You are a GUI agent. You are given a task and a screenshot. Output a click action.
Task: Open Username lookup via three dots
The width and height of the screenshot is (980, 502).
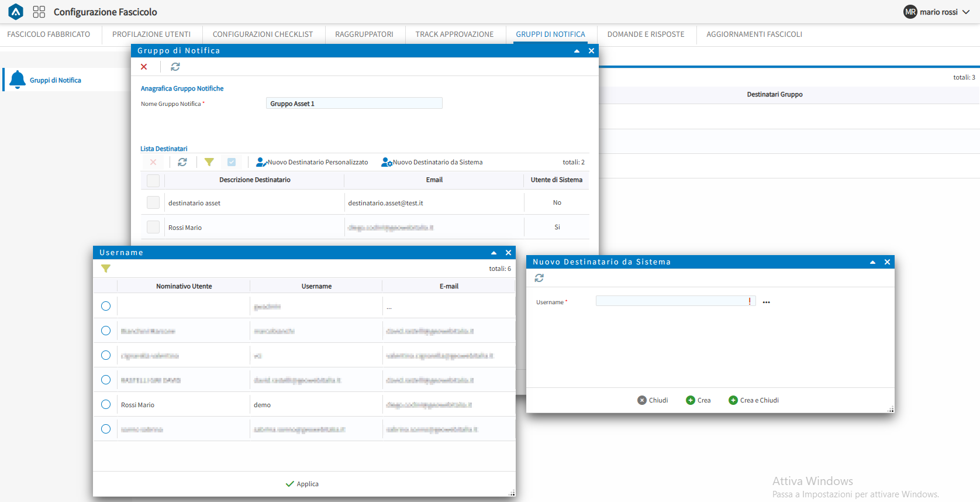tap(766, 302)
